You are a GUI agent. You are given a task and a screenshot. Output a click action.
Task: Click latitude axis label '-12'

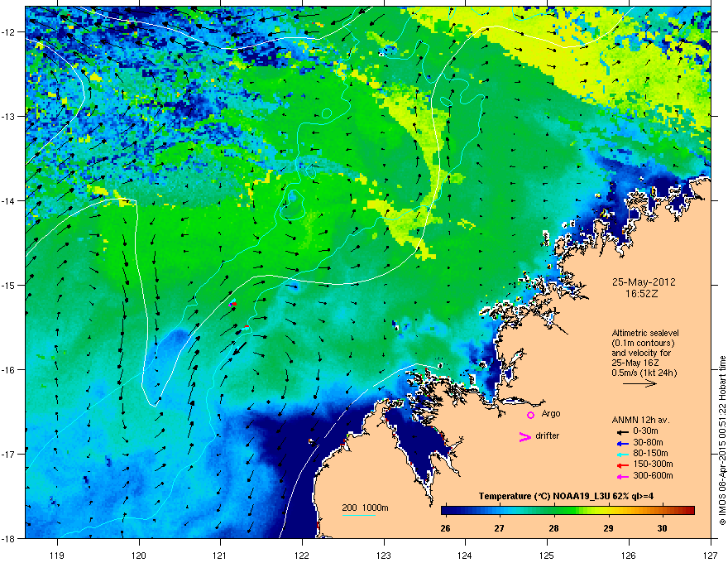tap(9, 32)
